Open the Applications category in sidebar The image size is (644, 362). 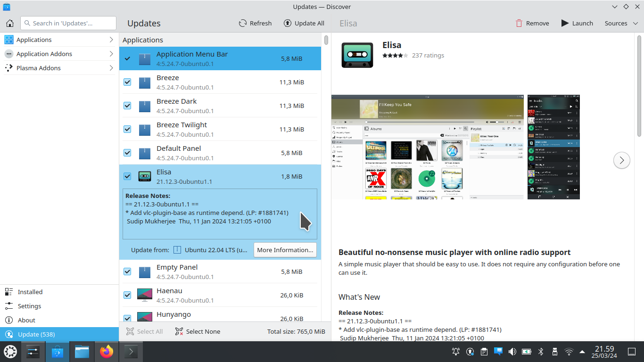(59, 40)
